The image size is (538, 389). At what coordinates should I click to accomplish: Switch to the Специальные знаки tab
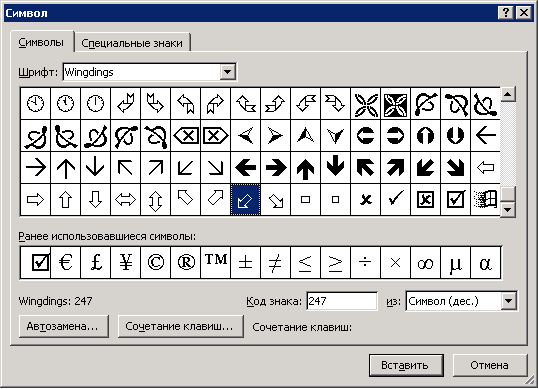pos(132,43)
